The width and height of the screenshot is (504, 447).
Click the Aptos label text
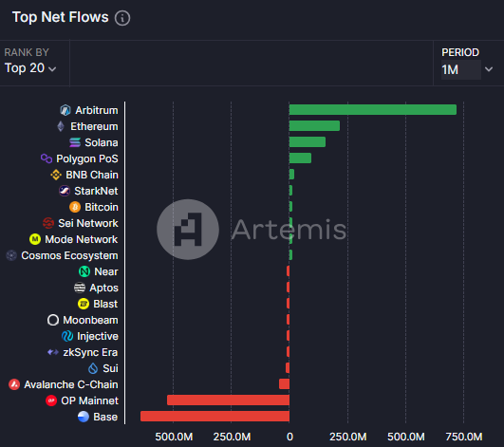click(103, 288)
